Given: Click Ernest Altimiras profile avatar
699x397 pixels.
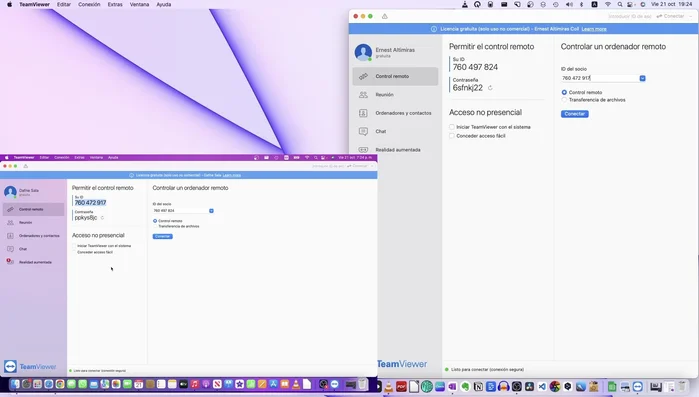Looking at the screenshot, I should (363, 52).
